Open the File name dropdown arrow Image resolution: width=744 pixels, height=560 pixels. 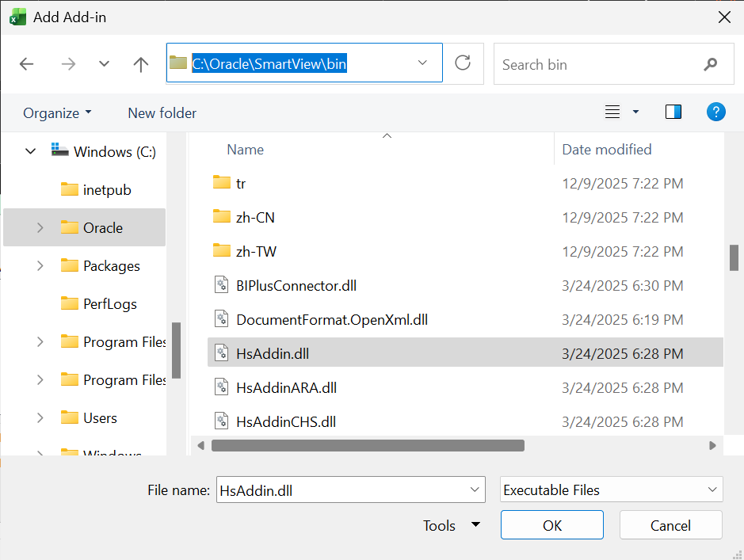pos(475,490)
